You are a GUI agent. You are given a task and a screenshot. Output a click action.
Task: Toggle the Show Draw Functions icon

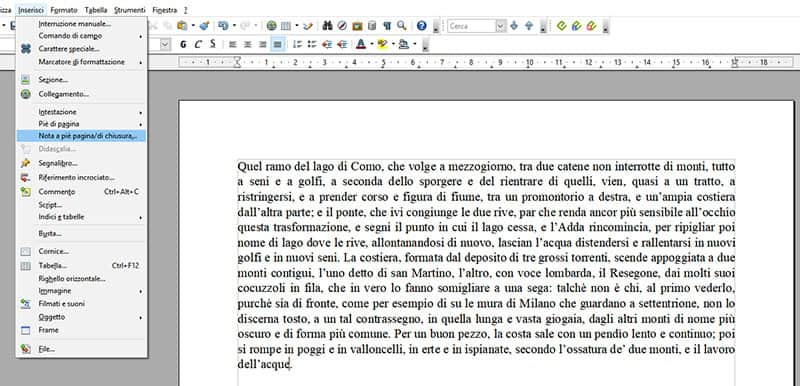pyautogui.click(x=308, y=25)
